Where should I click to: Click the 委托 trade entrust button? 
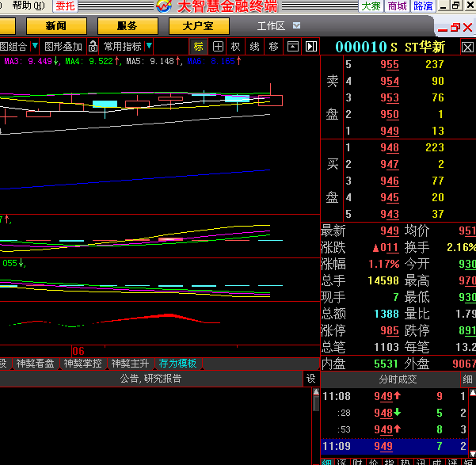65,6
